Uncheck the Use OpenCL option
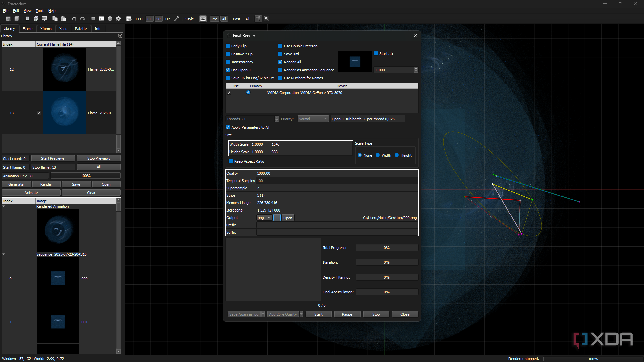 click(228, 70)
